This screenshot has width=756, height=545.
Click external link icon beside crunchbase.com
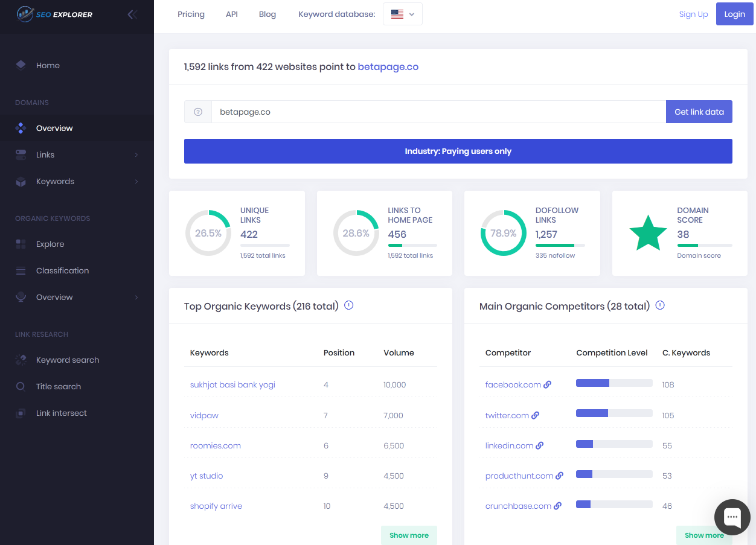tap(558, 506)
